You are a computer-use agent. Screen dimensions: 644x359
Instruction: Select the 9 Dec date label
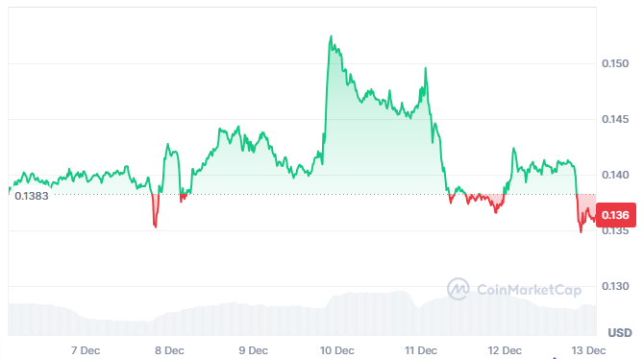pos(253,350)
